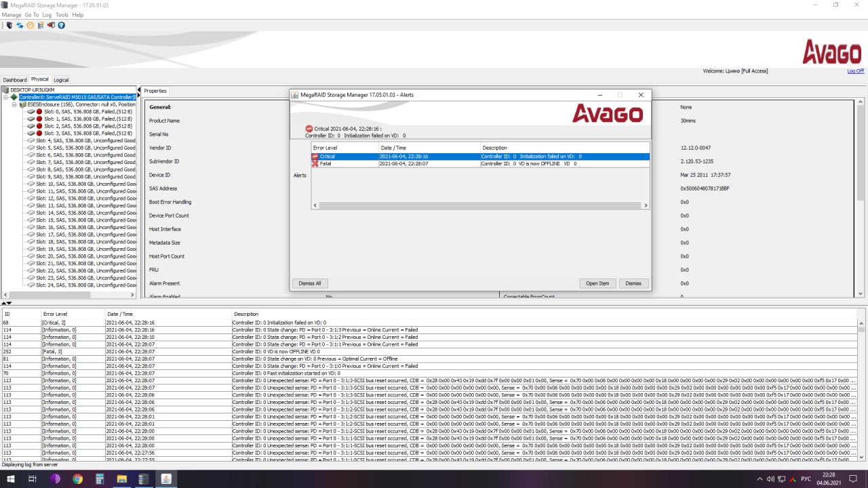Click the DESKTOP-UR5UGKM server icon
Screen dimensions: 868x488
coord(6,89)
